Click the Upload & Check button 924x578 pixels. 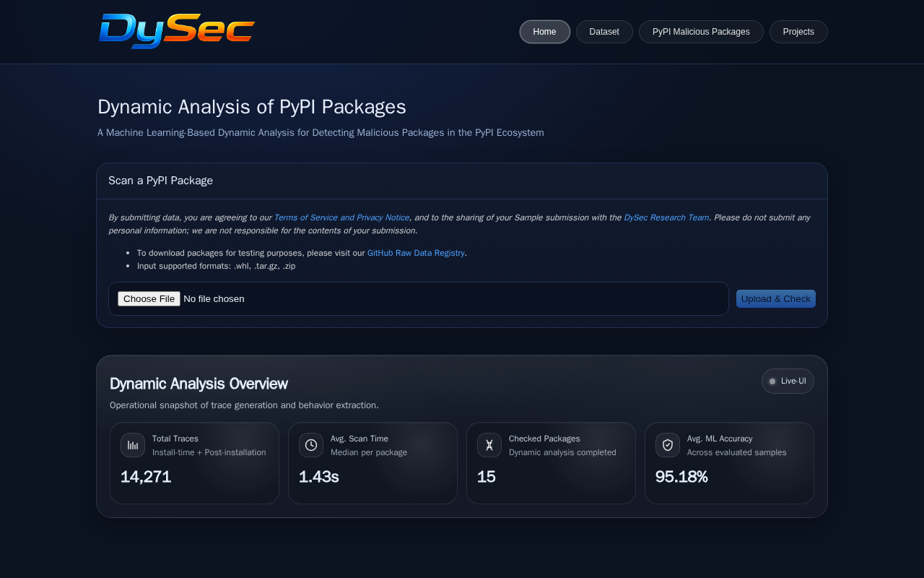(776, 299)
